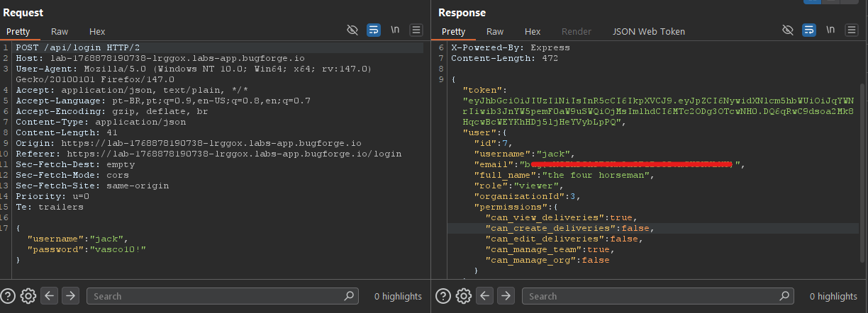Switch Response view to Pretty tab

[x=454, y=31]
